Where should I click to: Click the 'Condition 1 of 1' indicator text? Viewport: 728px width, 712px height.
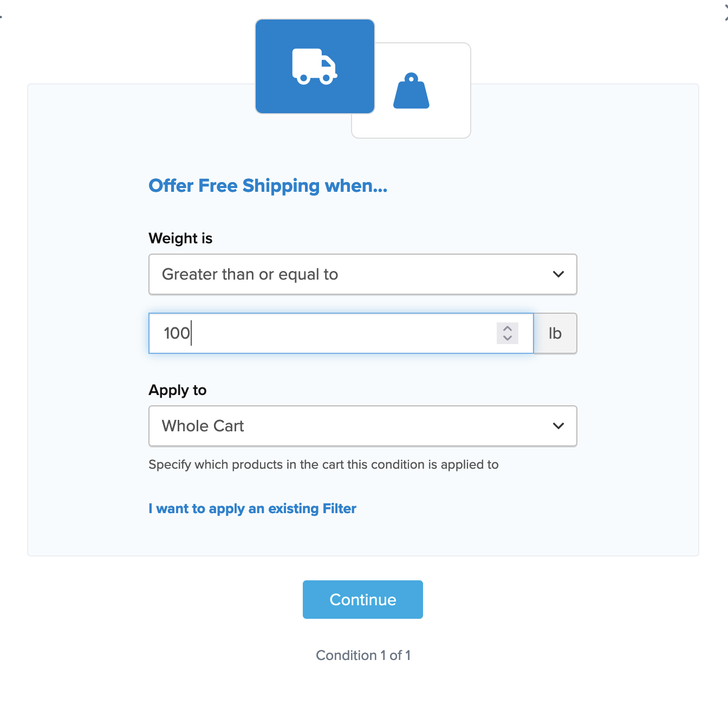363,655
